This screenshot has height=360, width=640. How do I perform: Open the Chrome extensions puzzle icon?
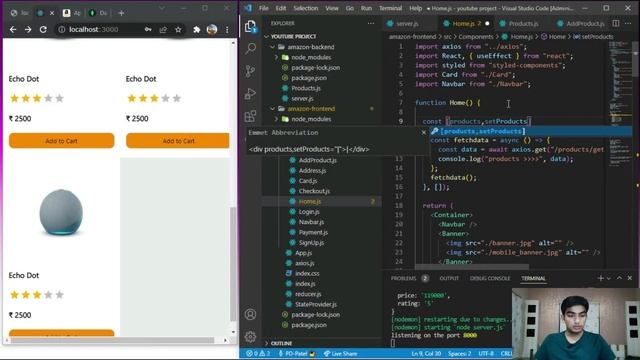tap(196, 29)
